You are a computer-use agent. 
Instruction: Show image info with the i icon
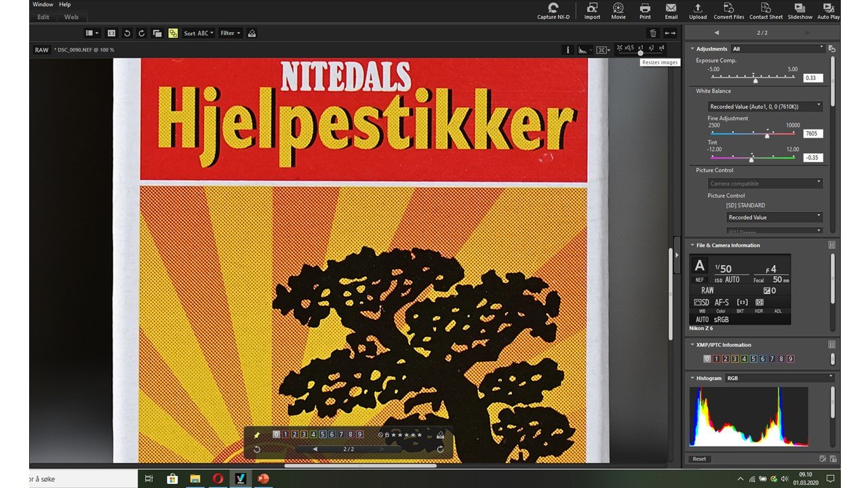click(x=568, y=49)
